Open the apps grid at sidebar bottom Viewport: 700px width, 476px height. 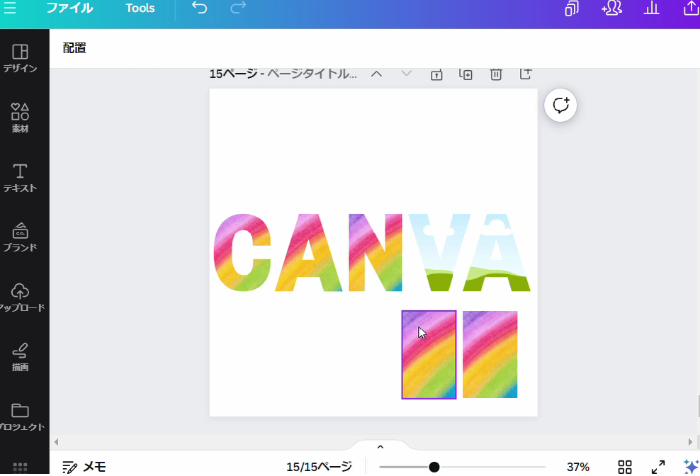[x=20, y=467]
